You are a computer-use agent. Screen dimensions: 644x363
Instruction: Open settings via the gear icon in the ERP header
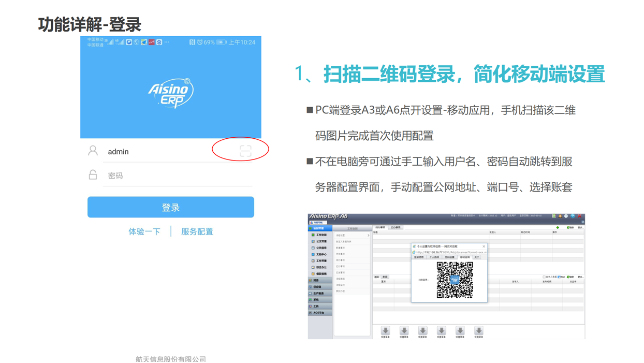point(566,216)
